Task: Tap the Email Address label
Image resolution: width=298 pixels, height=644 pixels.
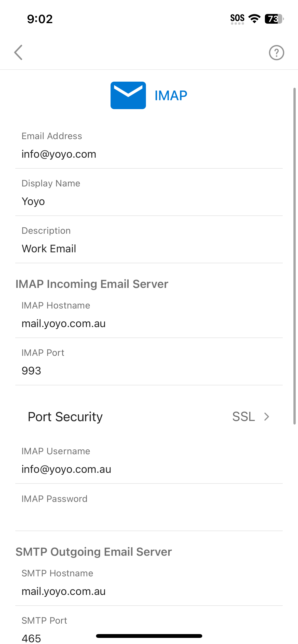Action: pos(52,136)
